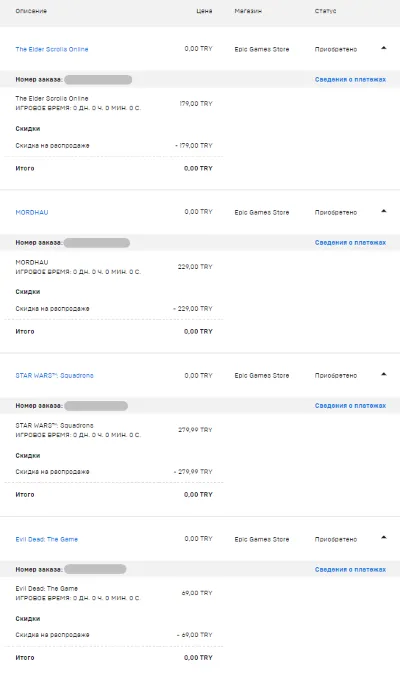View payment details for Elder Scrolls Online order
This screenshot has height=673, width=400.
[x=350, y=79]
